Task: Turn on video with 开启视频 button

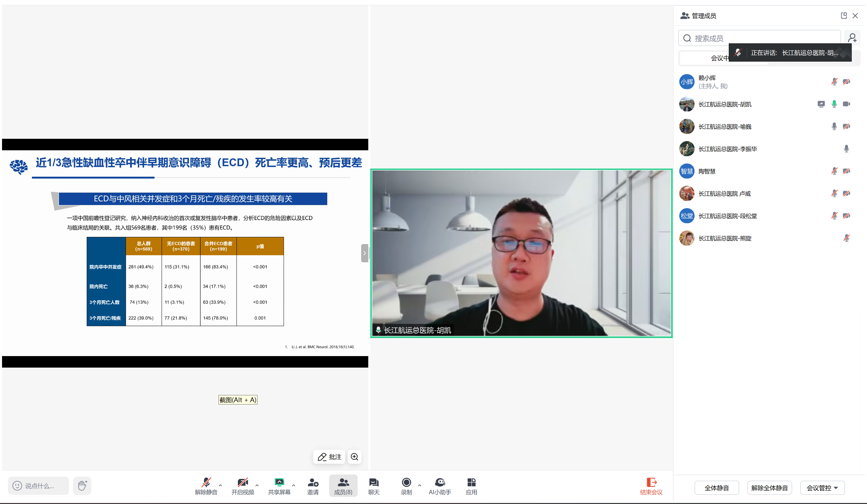Action: (x=243, y=486)
